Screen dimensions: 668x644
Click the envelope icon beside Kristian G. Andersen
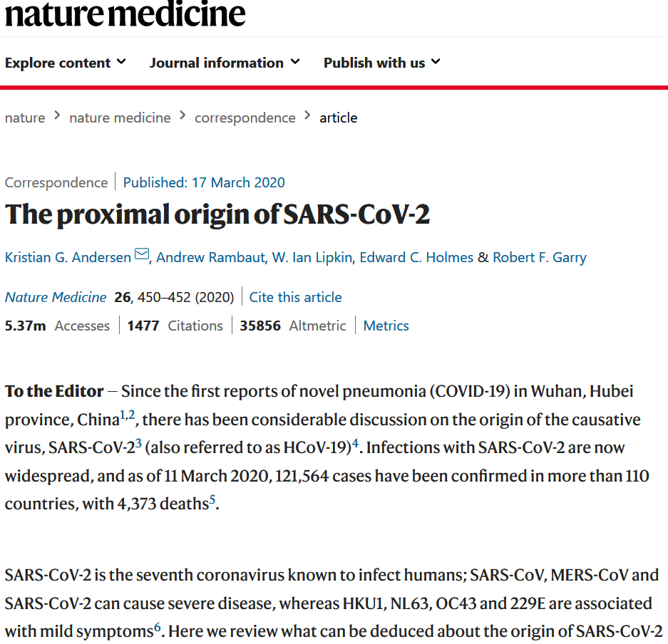pyautogui.click(x=142, y=255)
